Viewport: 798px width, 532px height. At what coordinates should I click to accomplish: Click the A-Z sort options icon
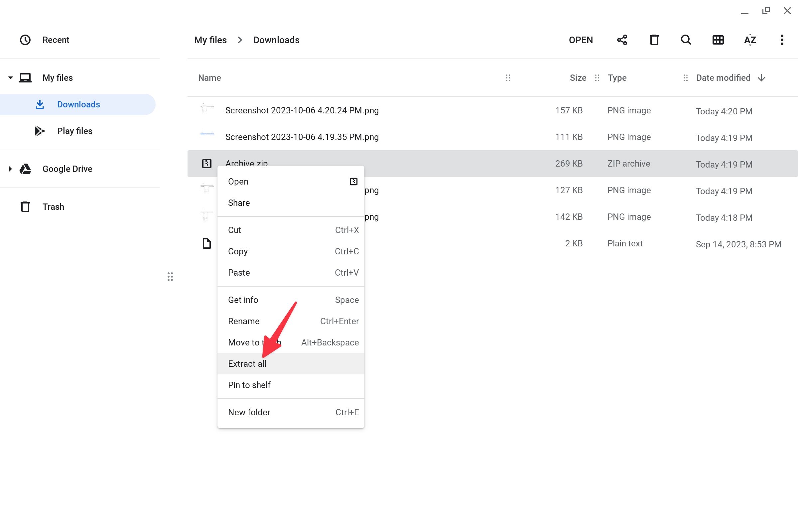[750, 40]
